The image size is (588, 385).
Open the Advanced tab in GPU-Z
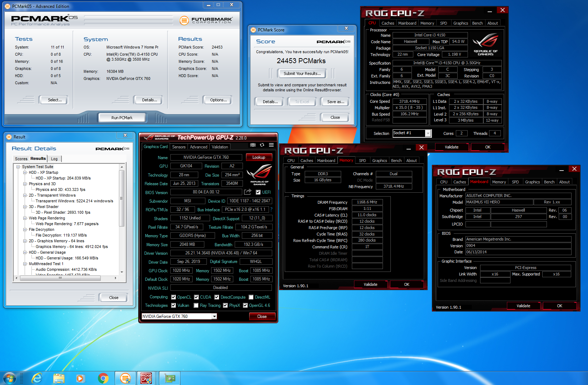[x=199, y=147]
